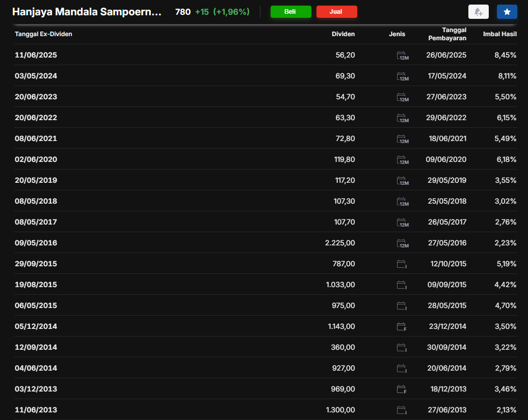Click dividend amount 56,20
Image resolution: width=528 pixels, height=420 pixels.
tap(345, 55)
